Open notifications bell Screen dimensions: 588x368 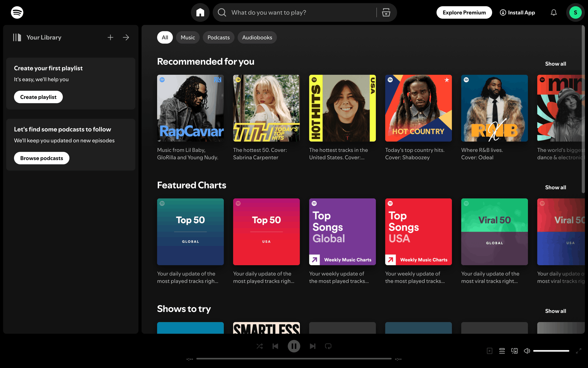(x=554, y=13)
